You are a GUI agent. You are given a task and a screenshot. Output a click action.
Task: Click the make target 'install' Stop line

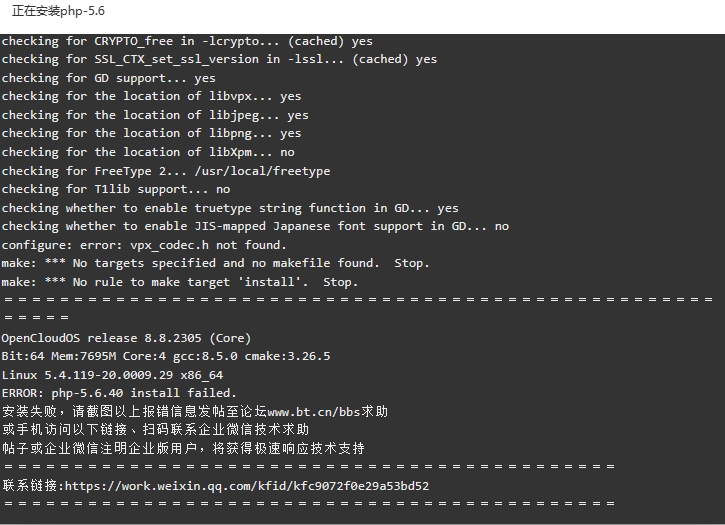(x=179, y=282)
